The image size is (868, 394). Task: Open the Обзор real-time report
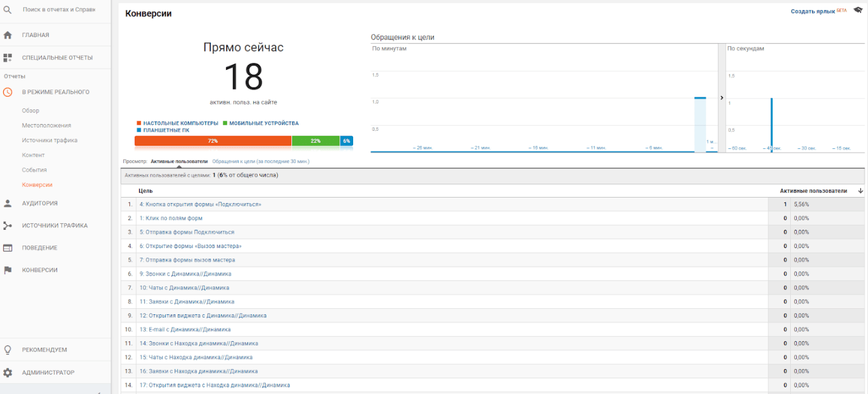[30, 111]
